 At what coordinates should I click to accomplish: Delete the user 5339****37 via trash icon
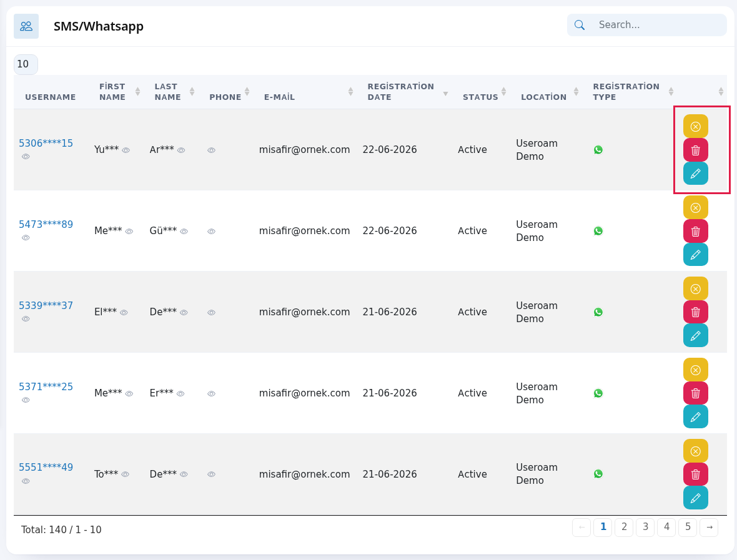[696, 312]
